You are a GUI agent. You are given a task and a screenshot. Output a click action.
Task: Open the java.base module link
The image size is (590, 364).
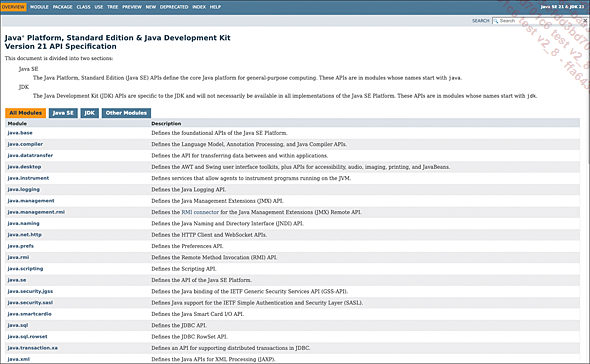tap(20, 133)
